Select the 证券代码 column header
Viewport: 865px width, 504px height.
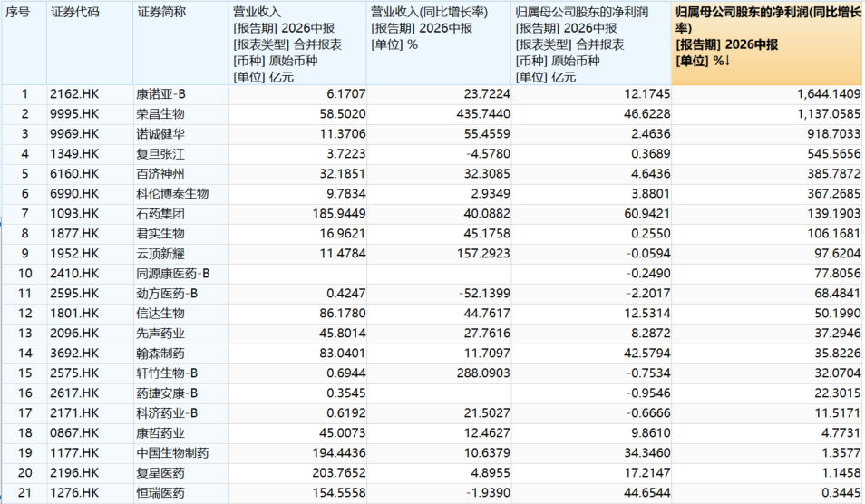pos(75,12)
